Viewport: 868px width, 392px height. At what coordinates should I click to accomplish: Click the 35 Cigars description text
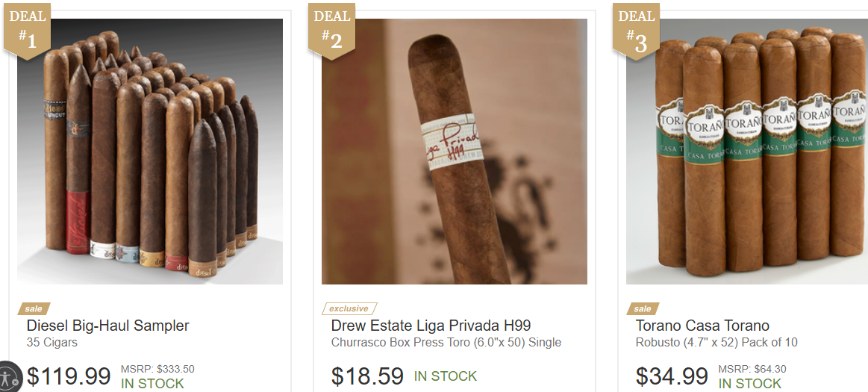click(x=52, y=343)
